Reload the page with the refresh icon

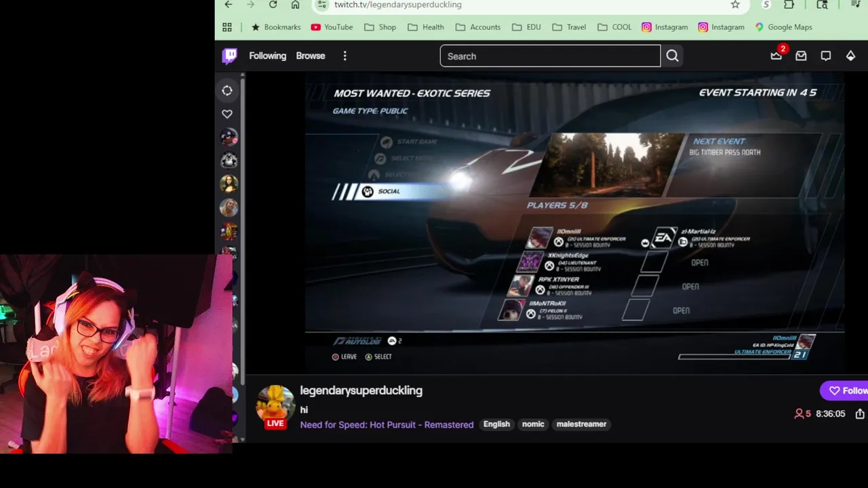(x=273, y=5)
